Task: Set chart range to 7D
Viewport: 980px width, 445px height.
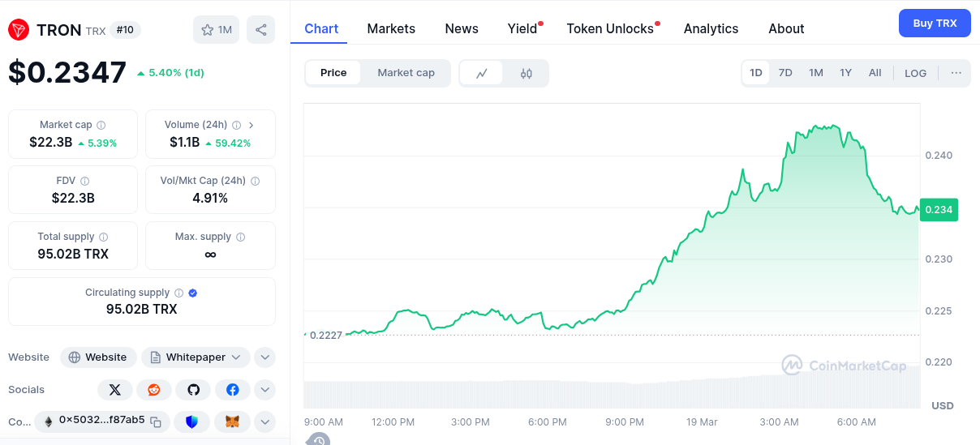Action: click(x=785, y=73)
